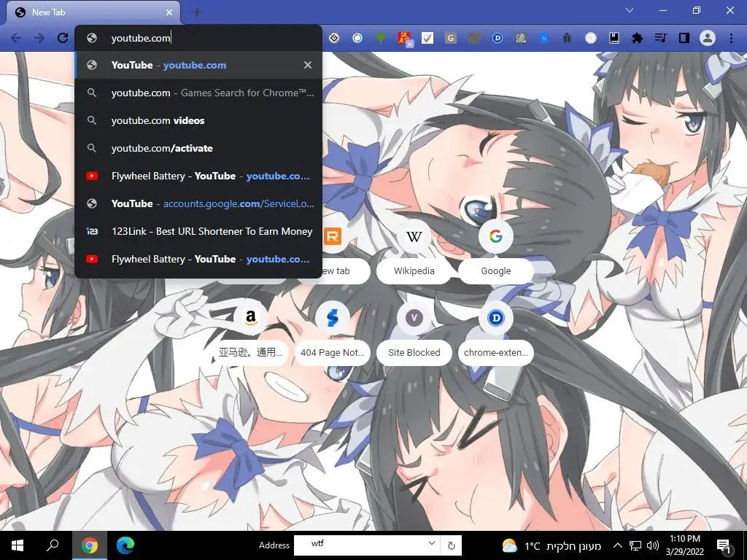Choose the Games Search for Chrome suggestion

(x=198, y=93)
